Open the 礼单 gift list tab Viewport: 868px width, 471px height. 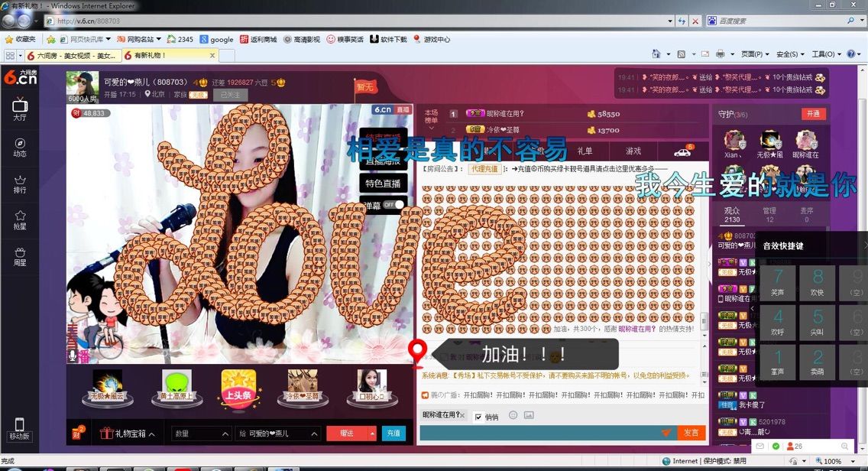tap(585, 151)
